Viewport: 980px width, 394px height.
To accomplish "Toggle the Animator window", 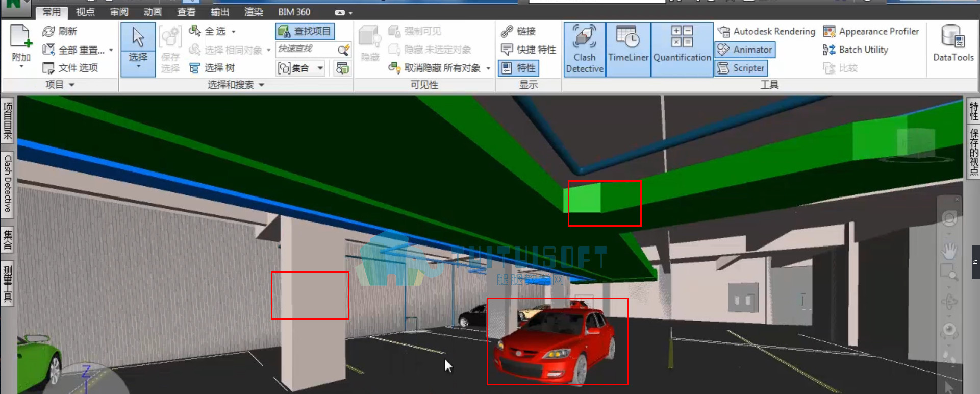I will 745,50.
